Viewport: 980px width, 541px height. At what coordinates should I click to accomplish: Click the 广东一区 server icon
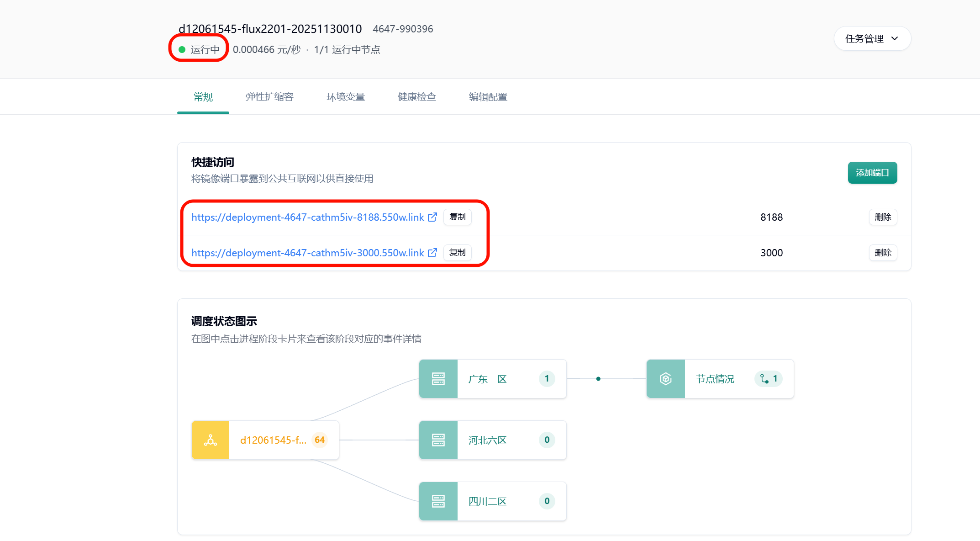[438, 379]
